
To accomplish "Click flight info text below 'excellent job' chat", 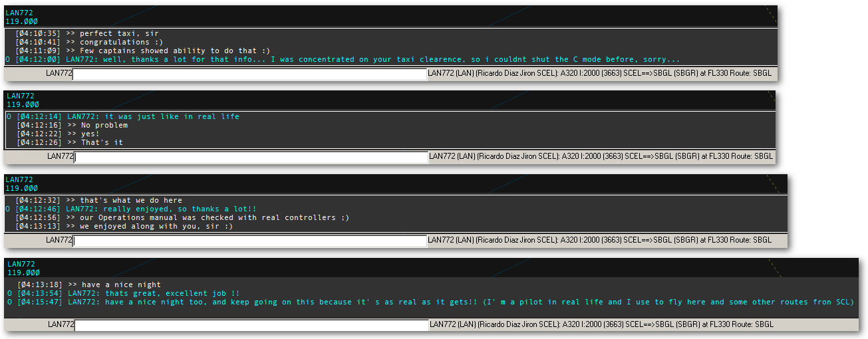I will (602, 324).
